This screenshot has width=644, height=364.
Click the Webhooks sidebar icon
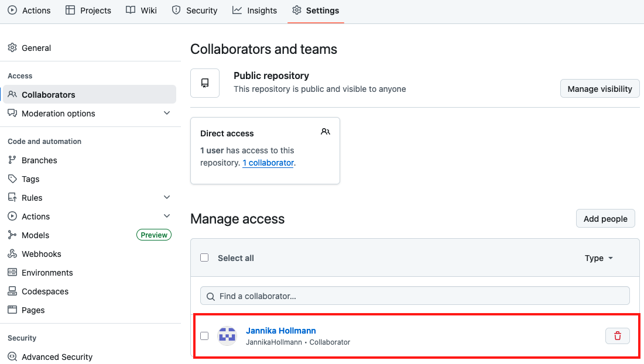tap(12, 253)
